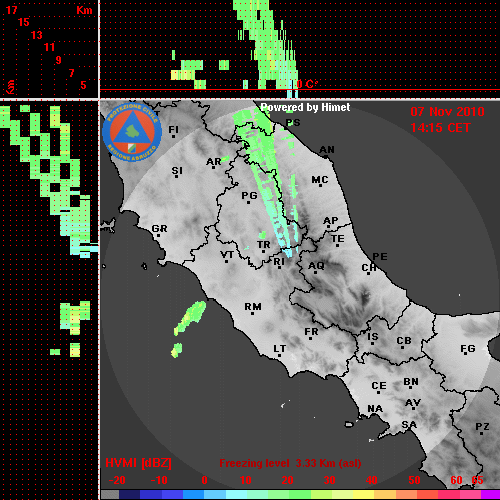Select the CH city label
This screenshot has width=500, height=500.
pyautogui.click(x=369, y=267)
